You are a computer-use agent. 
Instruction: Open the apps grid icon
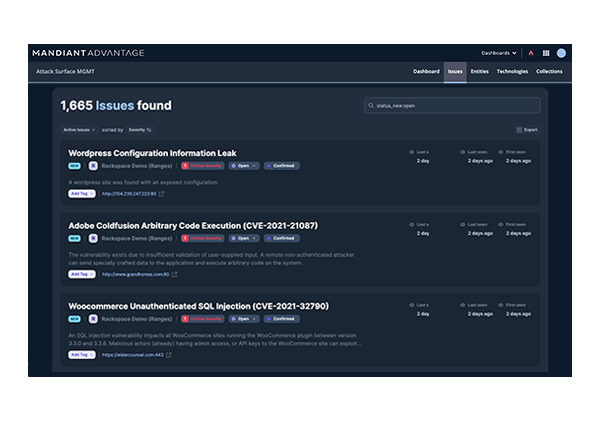click(x=546, y=53)
